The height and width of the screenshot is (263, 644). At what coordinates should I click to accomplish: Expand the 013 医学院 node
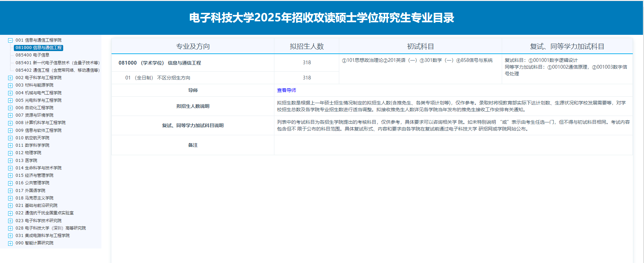click(x=10, y=161)
